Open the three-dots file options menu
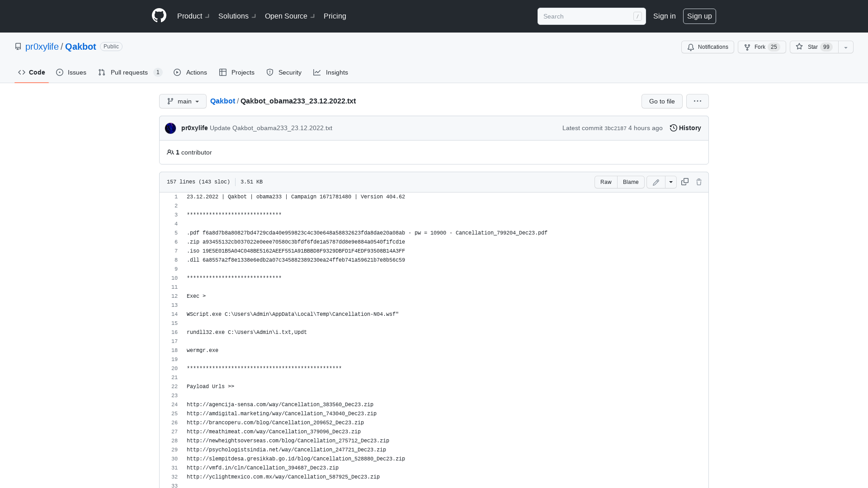 coord(698,101)
